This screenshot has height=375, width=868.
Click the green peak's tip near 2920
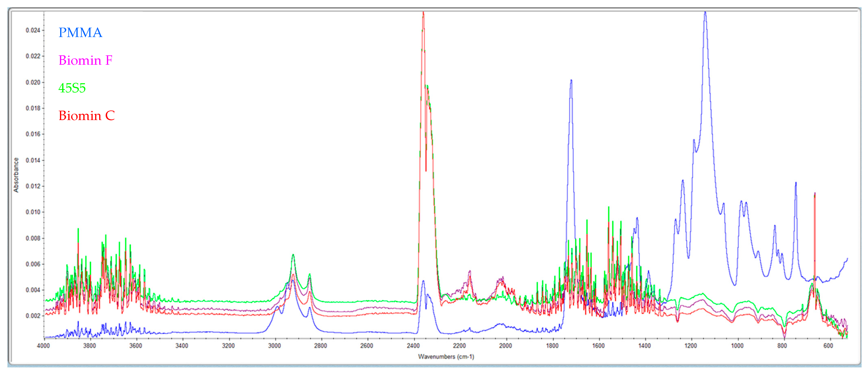pos(293,255)
